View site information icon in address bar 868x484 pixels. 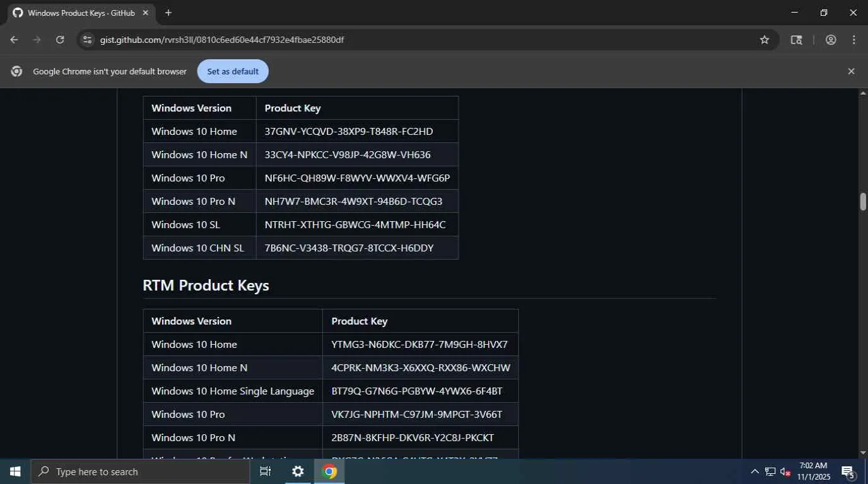click(x=88, y=40)
